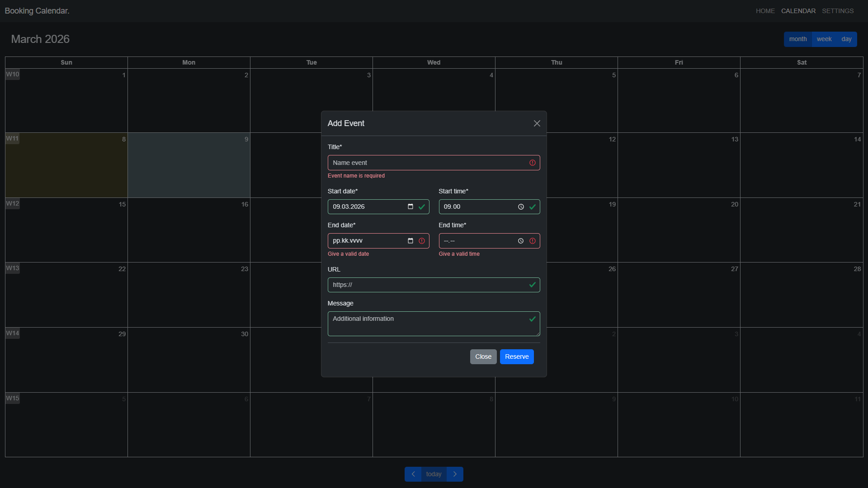Switch calendar to week view
The width and height of the screenshot is (868, 488).
824,39
